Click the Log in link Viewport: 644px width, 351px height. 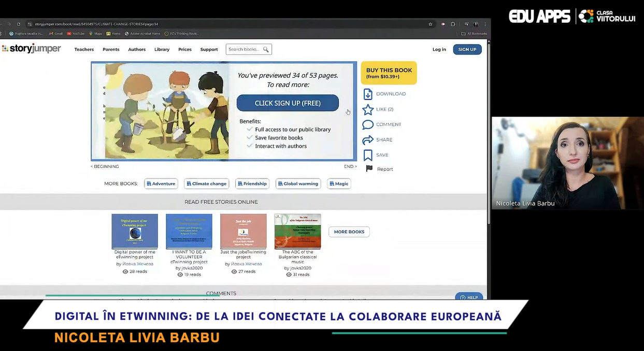click(x=439, y=49)
